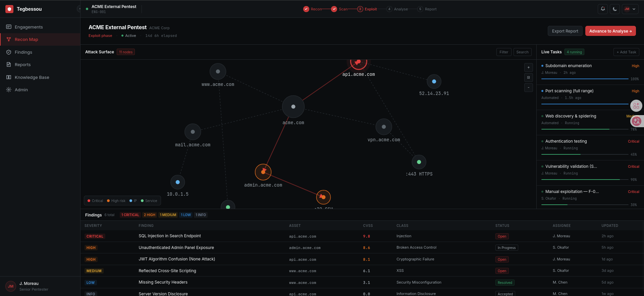Click the www.acme.com node
Screen dimensions: 644x296
pyautogui.click(x=218, y=71)
